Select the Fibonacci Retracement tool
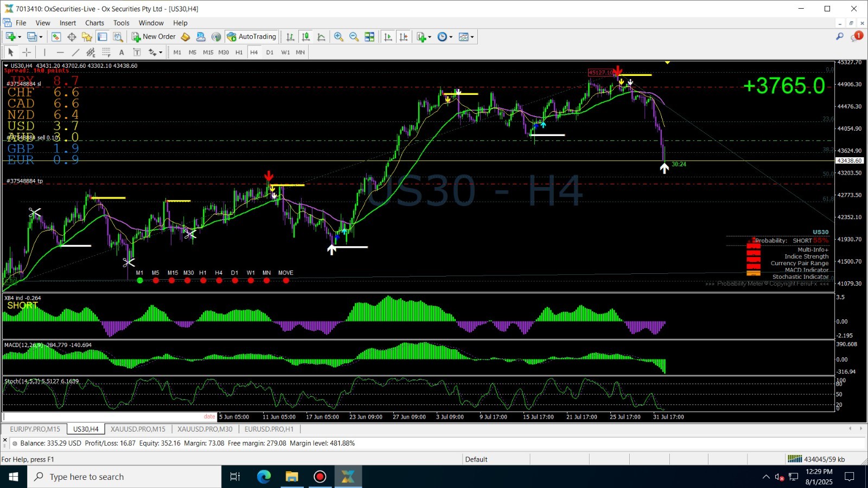 click(106, 52)
